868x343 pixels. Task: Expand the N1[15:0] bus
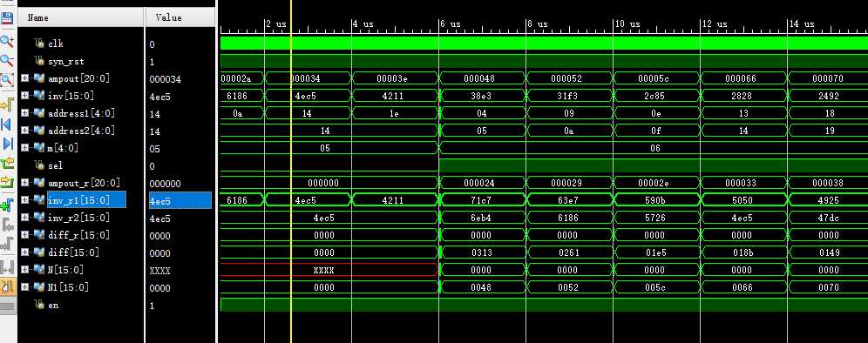(x=24, y=287)
